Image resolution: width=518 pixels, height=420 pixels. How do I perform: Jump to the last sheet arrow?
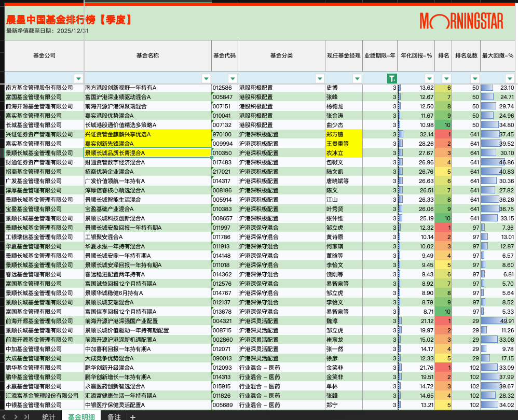click(27, 417)
